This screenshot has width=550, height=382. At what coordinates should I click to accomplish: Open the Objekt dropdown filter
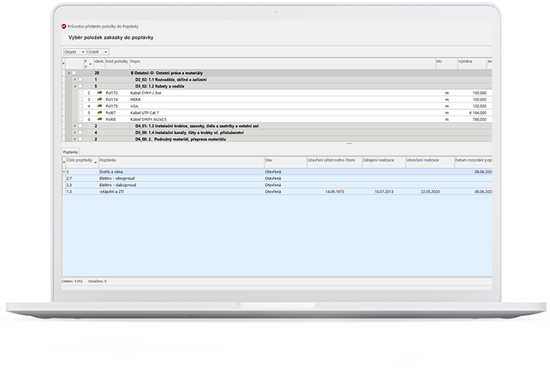click(75, 52)
